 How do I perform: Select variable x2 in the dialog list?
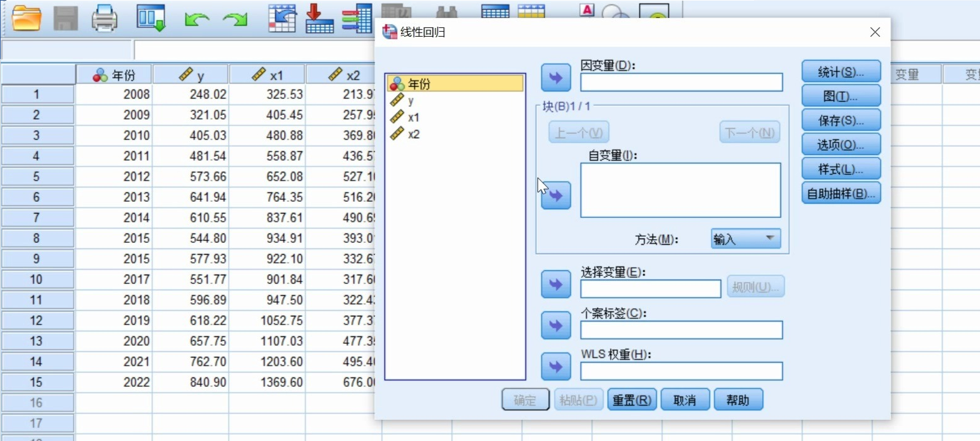click(455, 134)
